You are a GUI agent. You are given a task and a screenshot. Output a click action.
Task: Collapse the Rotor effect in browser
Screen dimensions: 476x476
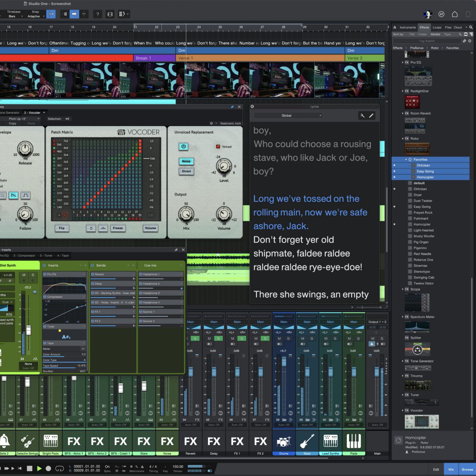[x=403, y=139]
